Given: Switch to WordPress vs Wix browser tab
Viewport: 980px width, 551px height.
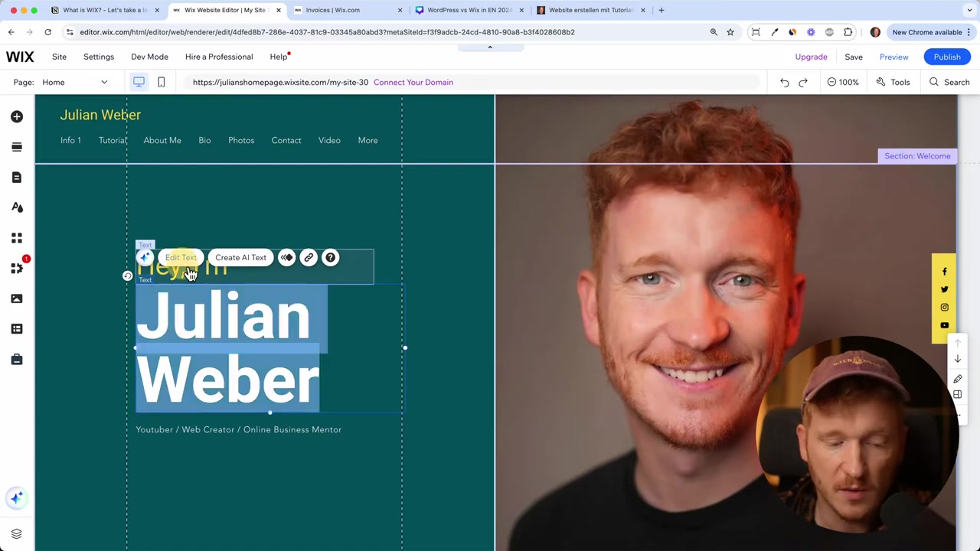Looking at the screenshot, I should point(469,10).
